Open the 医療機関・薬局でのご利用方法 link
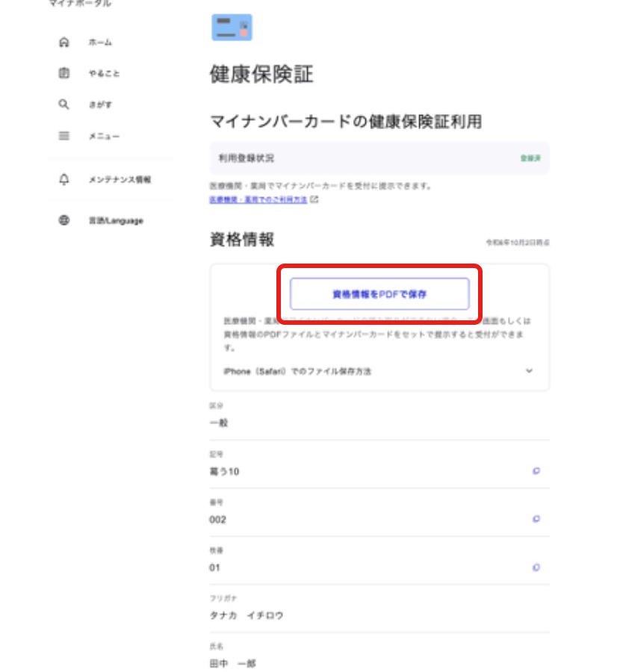620x672 pixels. [258, 200]
